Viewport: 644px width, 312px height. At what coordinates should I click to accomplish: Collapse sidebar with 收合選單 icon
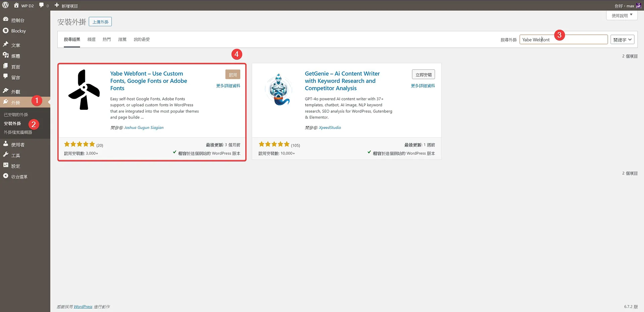click(6, 176)
